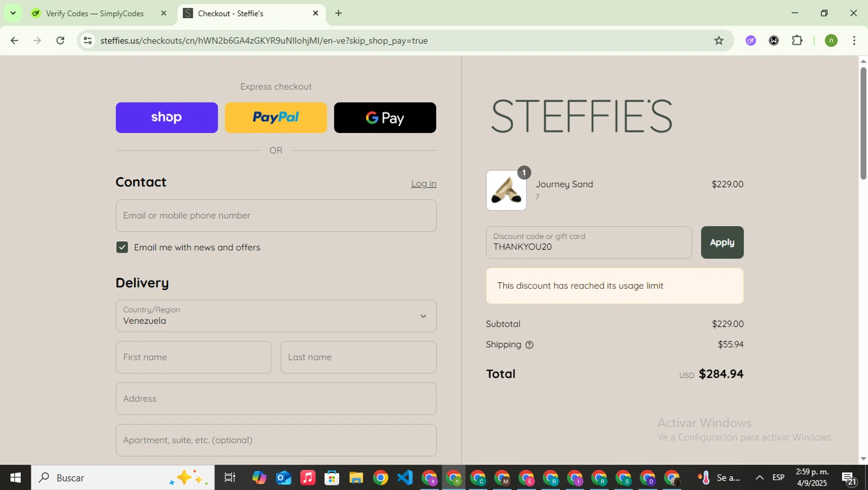Screen dimensions: 868x490
Task: Select the Discount code or gift card field
Action: (x=589, y=242)
